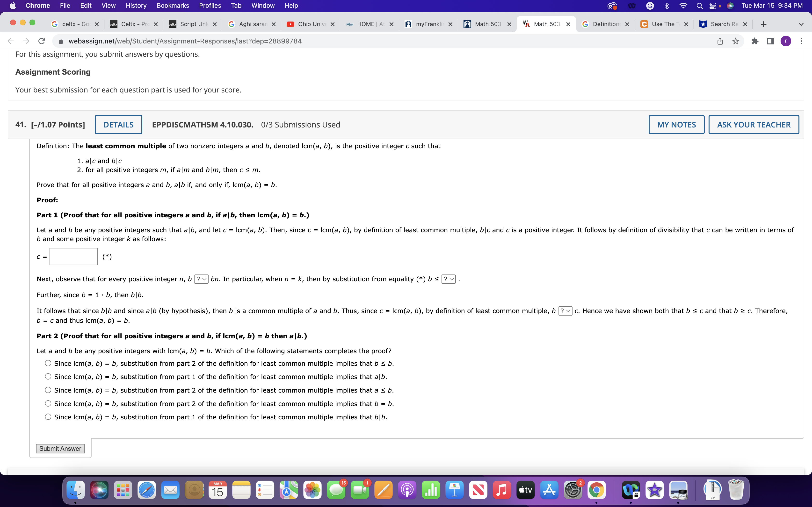Click the Submit Answer button
The image size is (812, 507).
point(60,448)
